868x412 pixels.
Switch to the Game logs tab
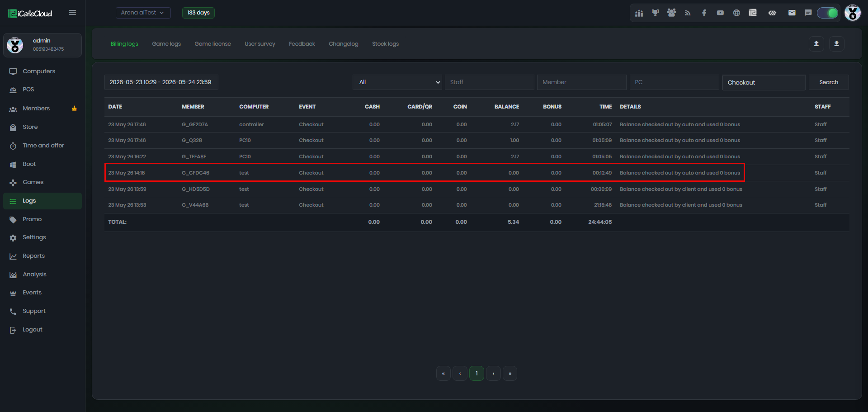click(x=166, y=44)
